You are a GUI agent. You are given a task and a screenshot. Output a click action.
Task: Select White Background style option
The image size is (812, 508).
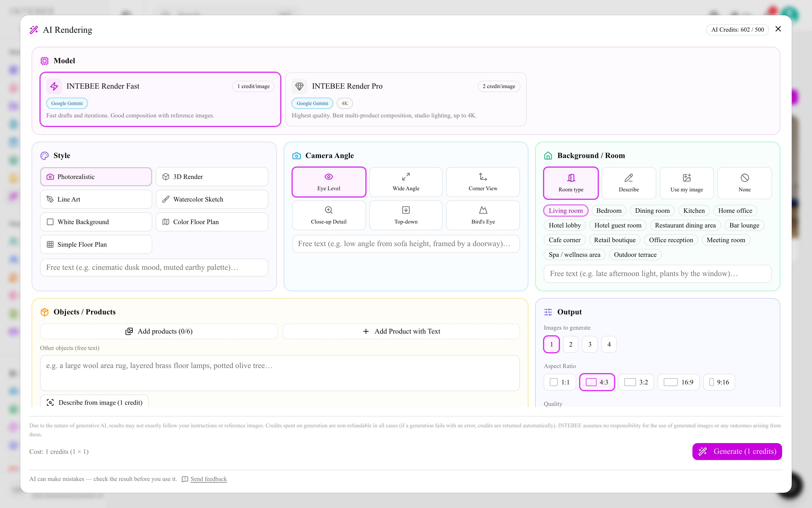tap(96, 222)
